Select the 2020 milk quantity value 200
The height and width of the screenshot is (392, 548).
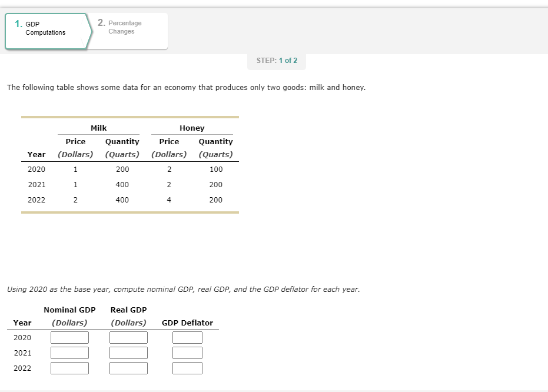click(122, 169)
